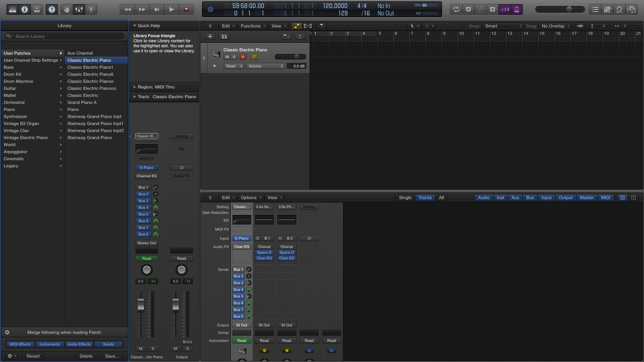Image resolution: width=644 pixels, height=362 pixels.
Task: Toggle Audio Effects merge option
Action: coord(79,344)
